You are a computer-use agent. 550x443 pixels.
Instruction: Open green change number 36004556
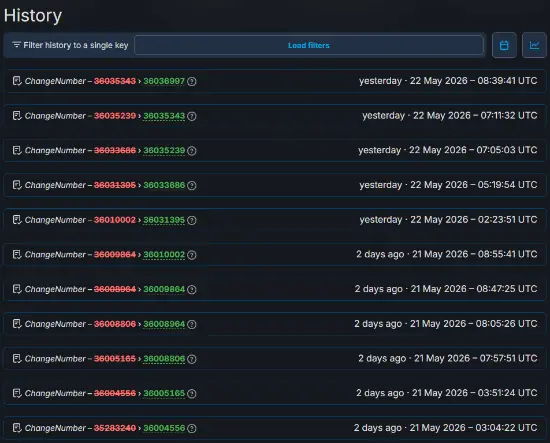point(164,428)
